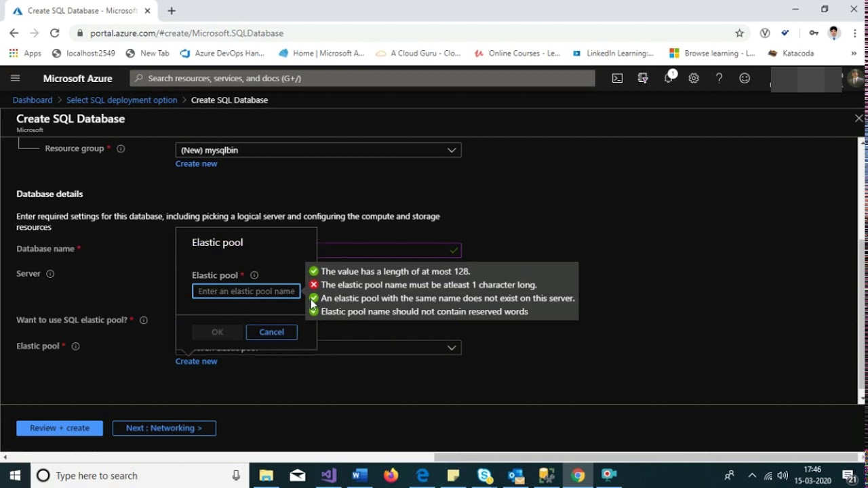Bookmark this page with the star icon

click(740, 33)
